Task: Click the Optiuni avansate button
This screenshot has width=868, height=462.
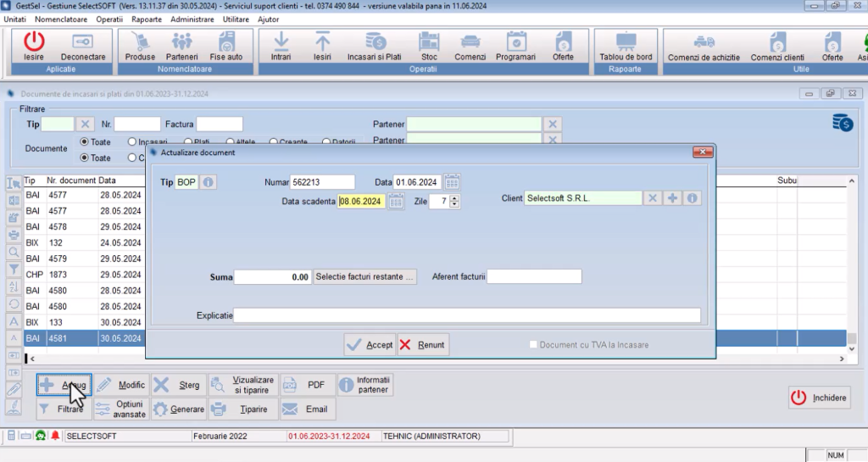Action: 121,409
